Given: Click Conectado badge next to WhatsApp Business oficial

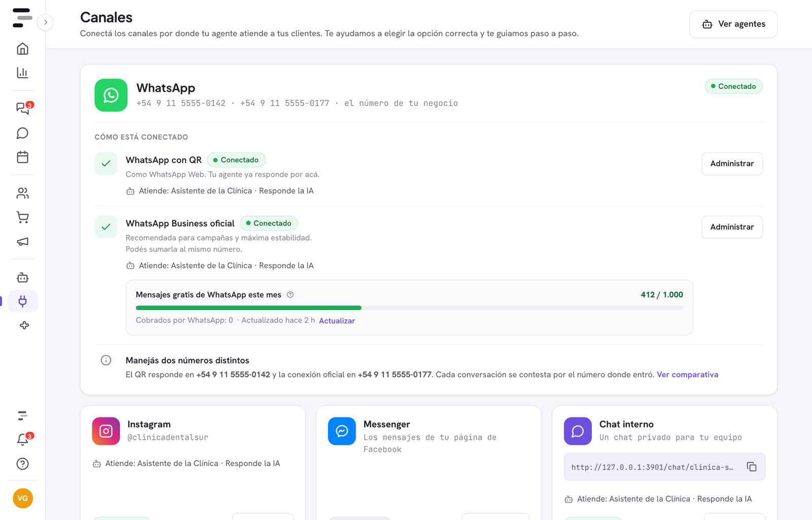Looking at the screenshot, I should point(269,223).
